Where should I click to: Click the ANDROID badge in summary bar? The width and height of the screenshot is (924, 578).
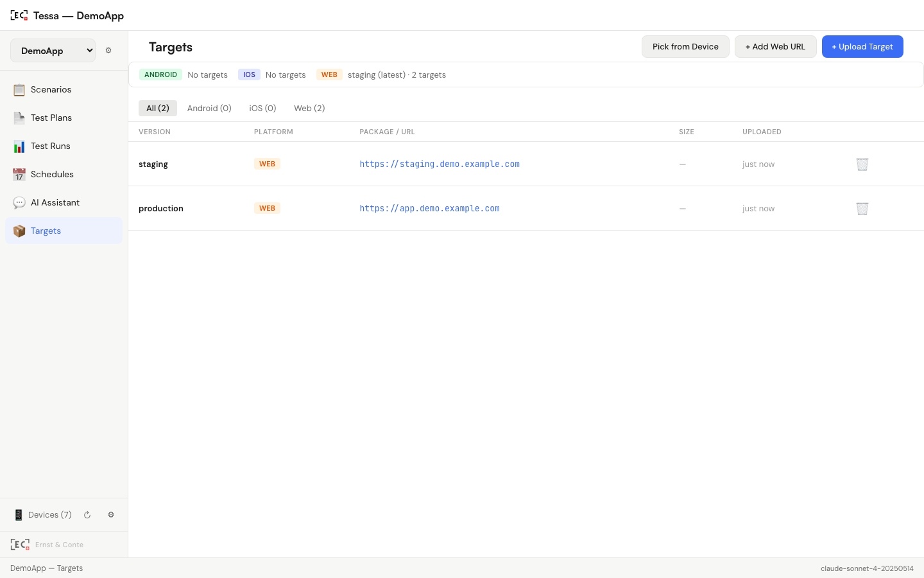tap(160, 74)
